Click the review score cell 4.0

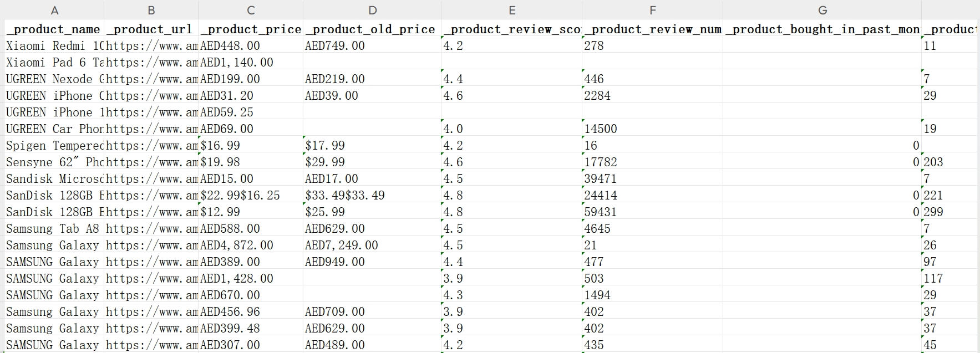[x=512, y=129]
